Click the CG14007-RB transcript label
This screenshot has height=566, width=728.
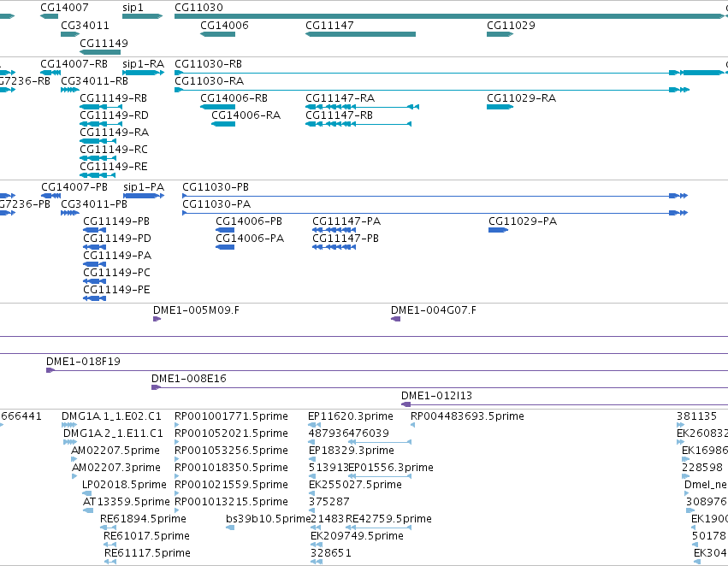point(74,63)
